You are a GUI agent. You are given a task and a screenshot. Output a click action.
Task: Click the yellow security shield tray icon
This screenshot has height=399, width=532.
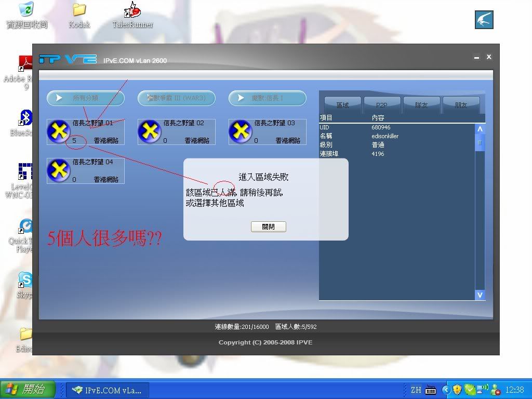click(457, 390)
